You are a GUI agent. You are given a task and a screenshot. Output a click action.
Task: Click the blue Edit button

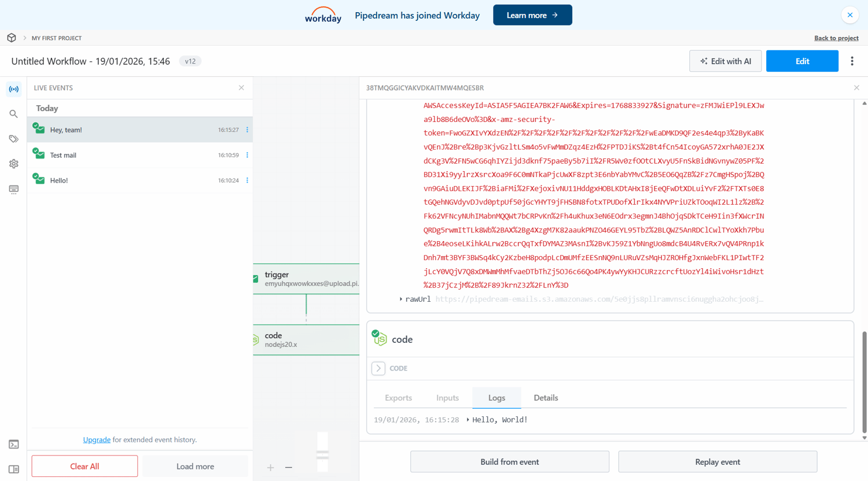coord(802,61)
